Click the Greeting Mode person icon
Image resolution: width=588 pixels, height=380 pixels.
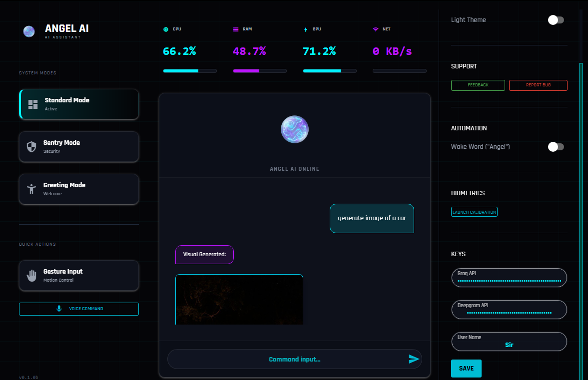[x=31, y=189]
